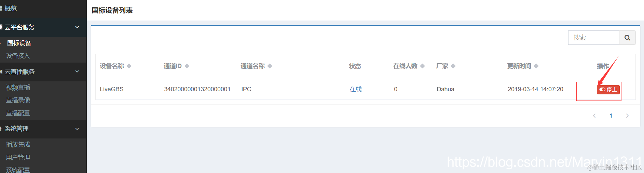The height and width of the screenshot is (173, 644).
Task: Click the 状态 column header
Action: tap(355, 66)
